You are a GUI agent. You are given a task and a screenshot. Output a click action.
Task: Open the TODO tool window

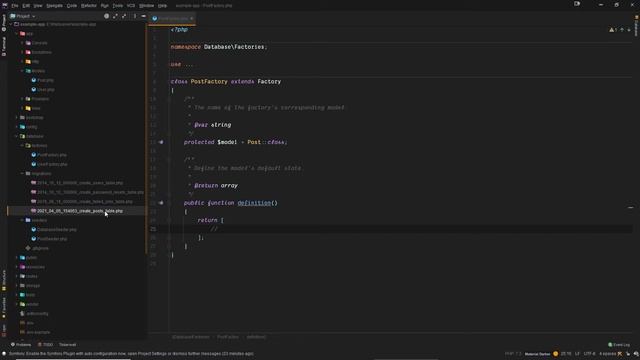pyautogui.click(x=45, y=344)
